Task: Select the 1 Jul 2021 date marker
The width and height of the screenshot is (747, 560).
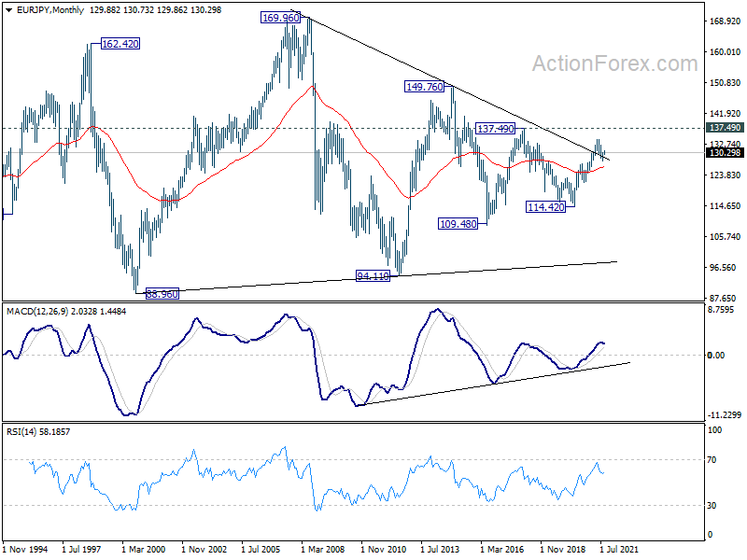Action: 619,549
